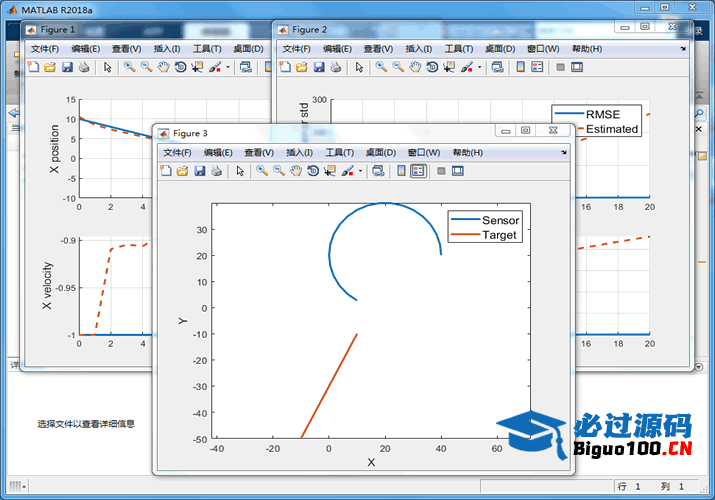
Task: Click Insert Legend icon in Figure 2
Action: click(x=537, y=67)
